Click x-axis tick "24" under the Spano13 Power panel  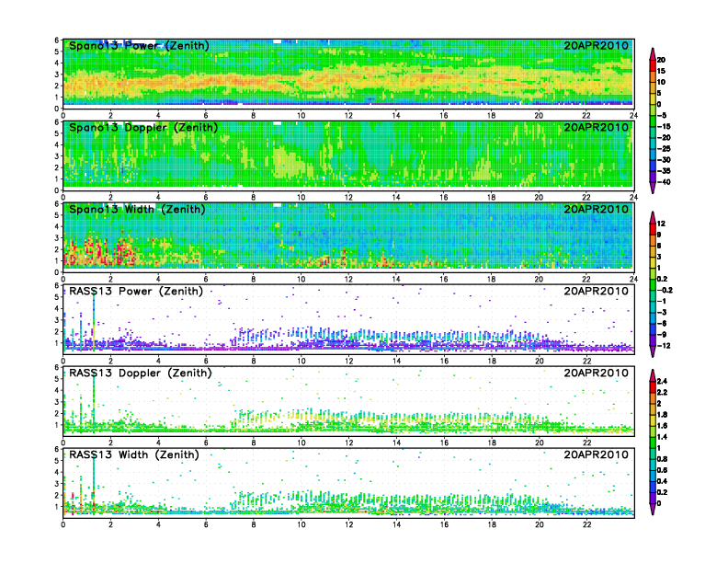pos(633,115)
